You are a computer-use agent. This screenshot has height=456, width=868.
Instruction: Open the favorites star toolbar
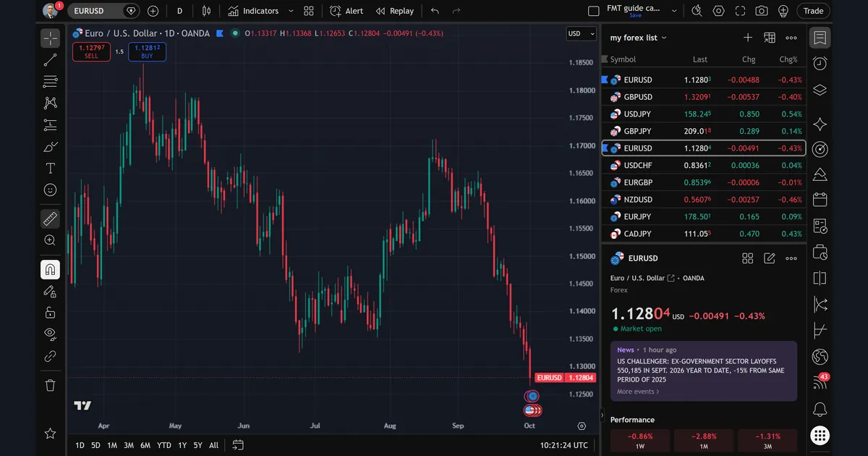point(50,434)
